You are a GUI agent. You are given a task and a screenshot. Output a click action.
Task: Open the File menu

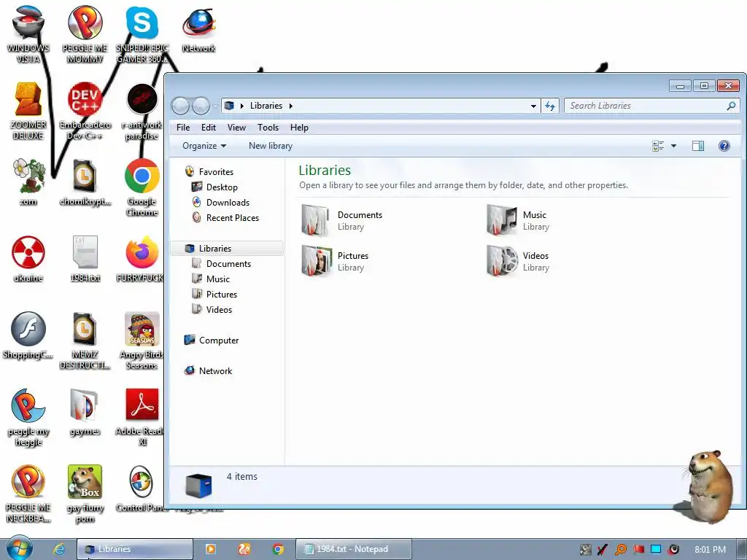(x=183, y=128)
